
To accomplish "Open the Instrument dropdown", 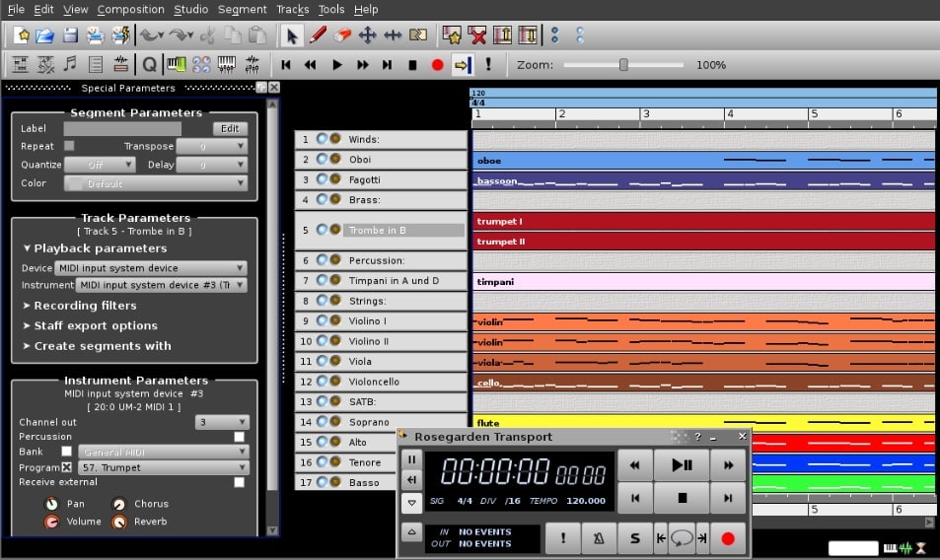I will point(161,285).
